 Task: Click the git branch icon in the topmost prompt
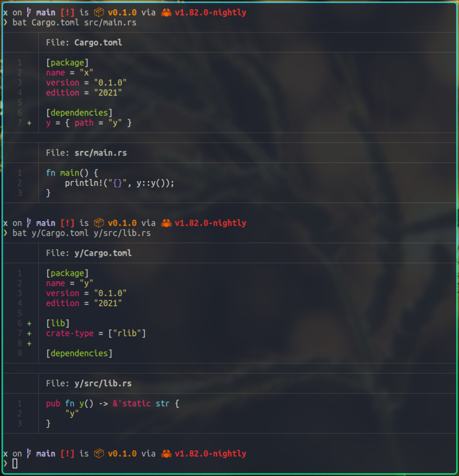29,12
